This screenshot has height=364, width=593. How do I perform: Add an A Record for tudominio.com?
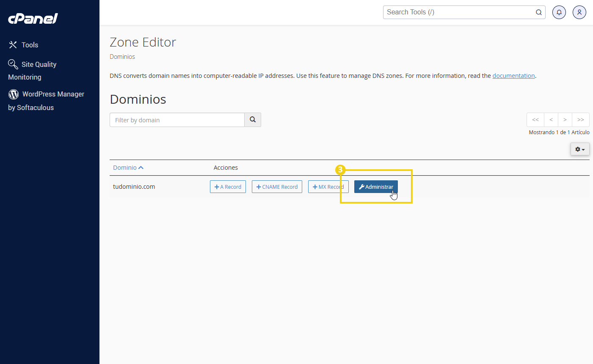point(228,187)
